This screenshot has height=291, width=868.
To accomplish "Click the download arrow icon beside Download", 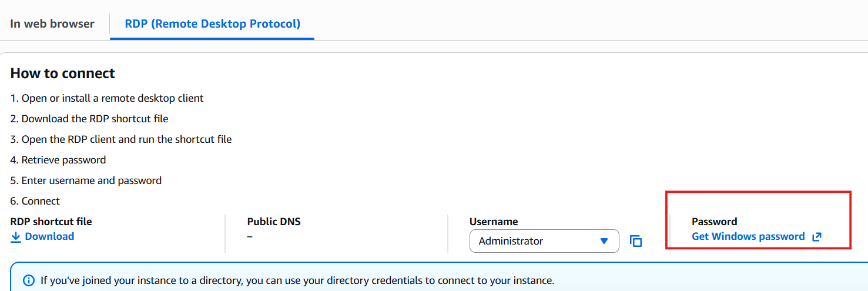I will [x=16, y=237].
